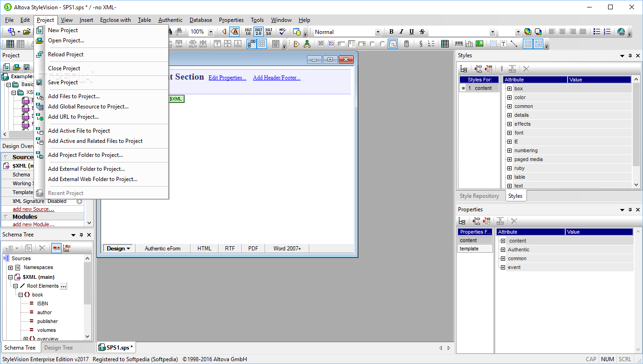
Task: Switch to the Design Tree tab
Action: 58,348
